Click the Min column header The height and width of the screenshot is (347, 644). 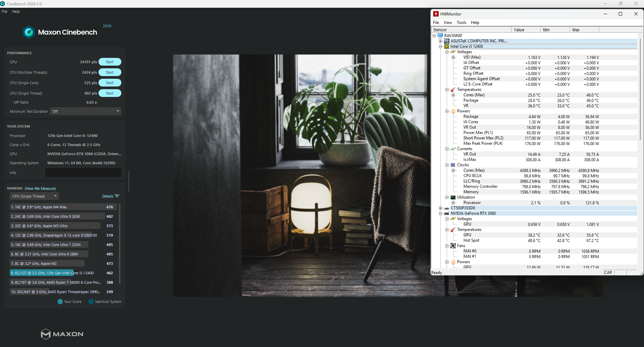[555, 30]
